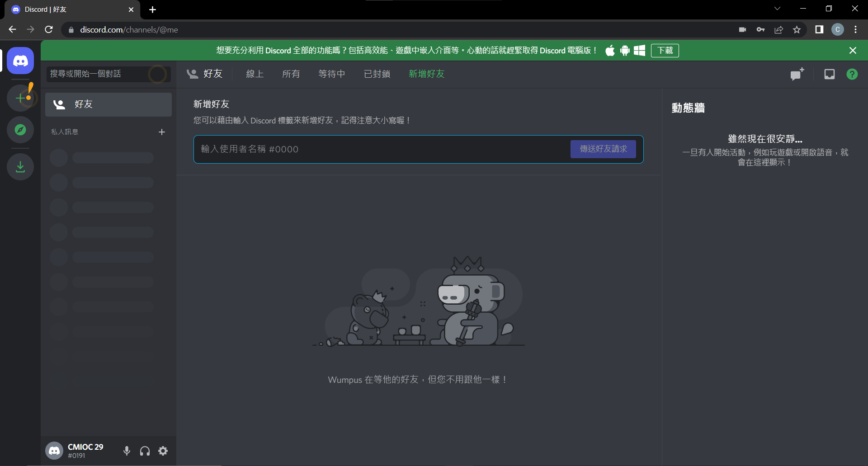The height and width of the screenshot is (466, 868).
Task: Close the Discord browser tab
Action: coord(131,9)
